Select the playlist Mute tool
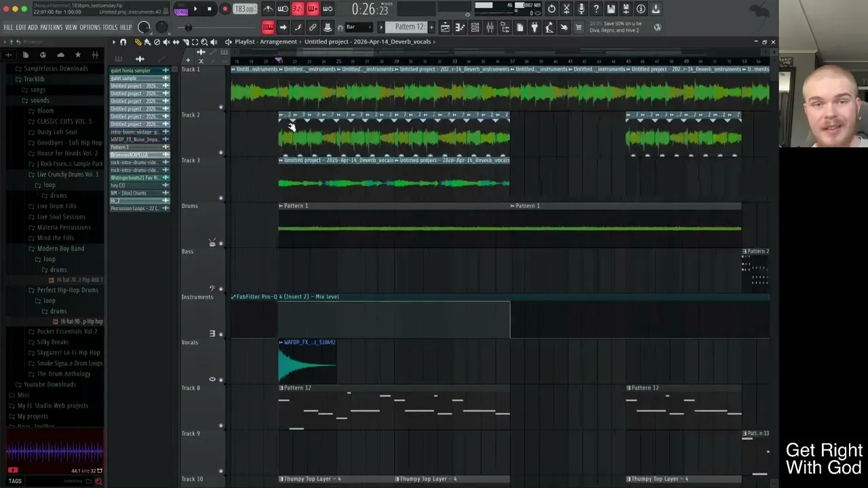868x488 pixels. point(166,42)
